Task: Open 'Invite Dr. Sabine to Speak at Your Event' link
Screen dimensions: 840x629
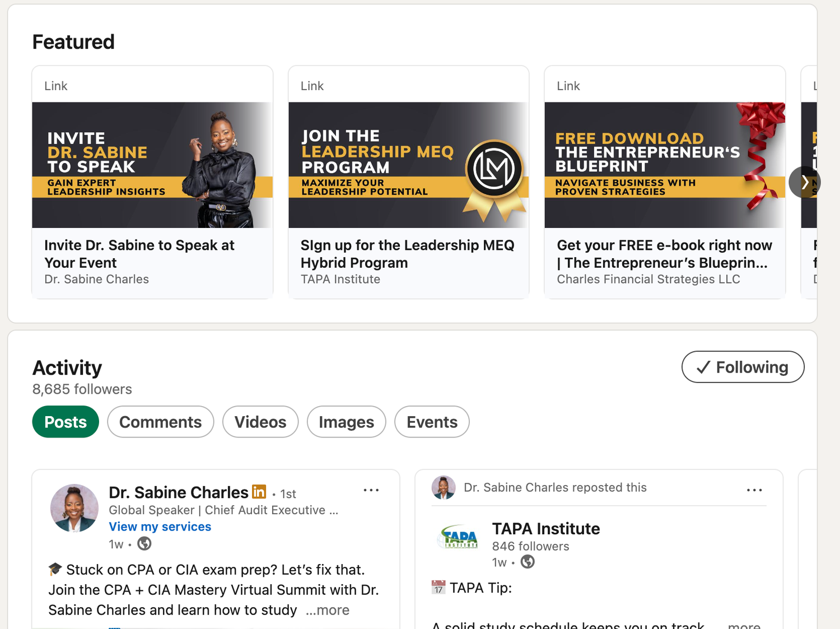Action: point(139,254)
